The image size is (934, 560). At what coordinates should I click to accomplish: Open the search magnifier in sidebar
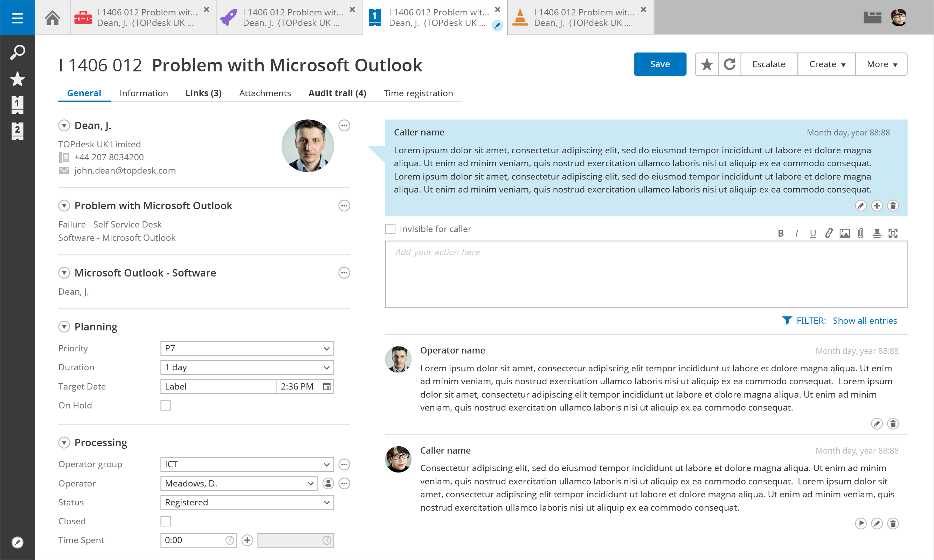18,52
